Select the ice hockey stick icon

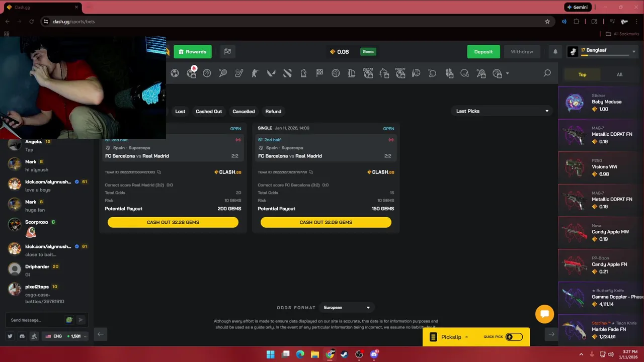coord(239,73)
